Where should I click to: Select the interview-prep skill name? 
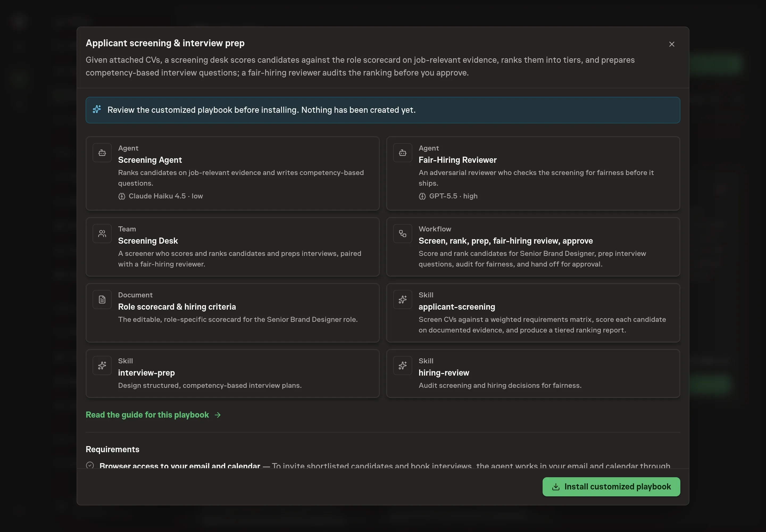point(146,373)
